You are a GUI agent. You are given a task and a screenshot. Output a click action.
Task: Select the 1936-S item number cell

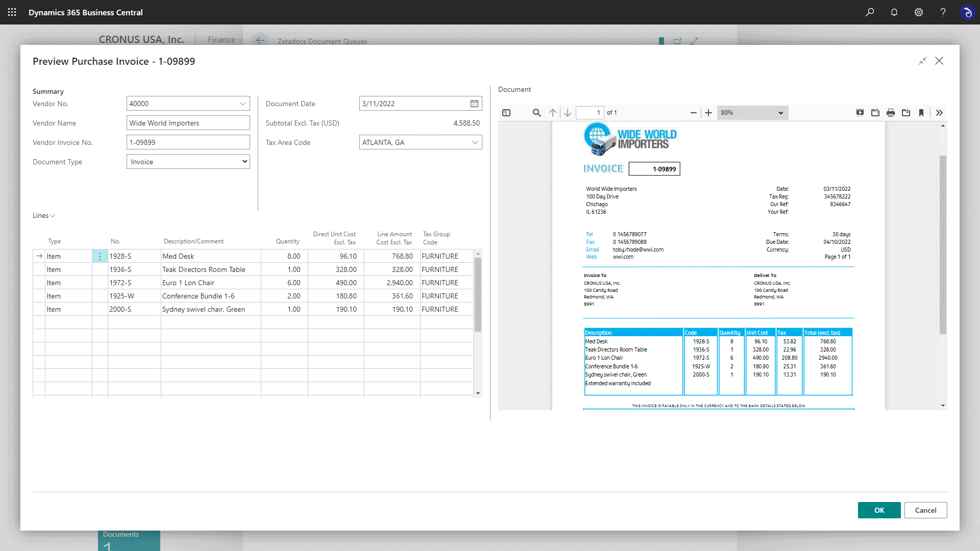pyautogui.click(x=134, y=269)
